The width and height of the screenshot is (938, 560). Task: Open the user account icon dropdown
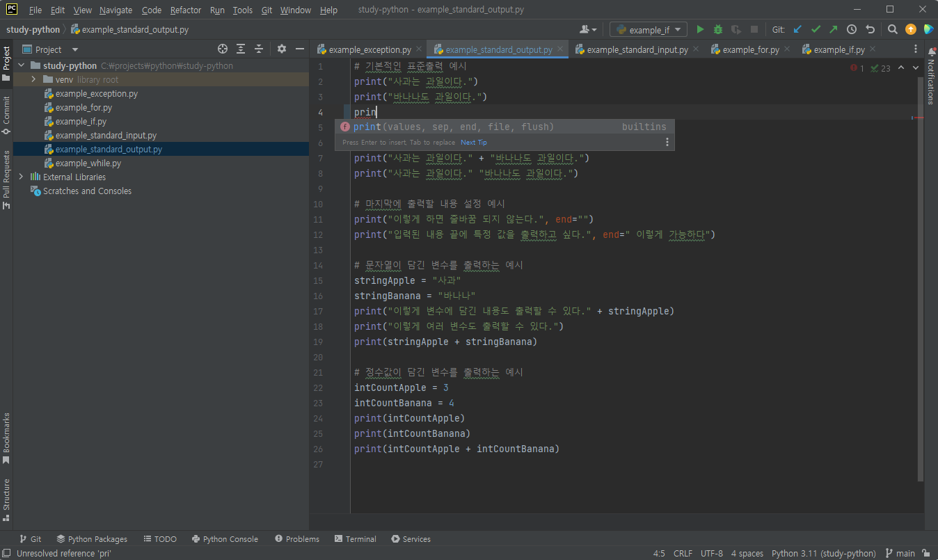588,29
